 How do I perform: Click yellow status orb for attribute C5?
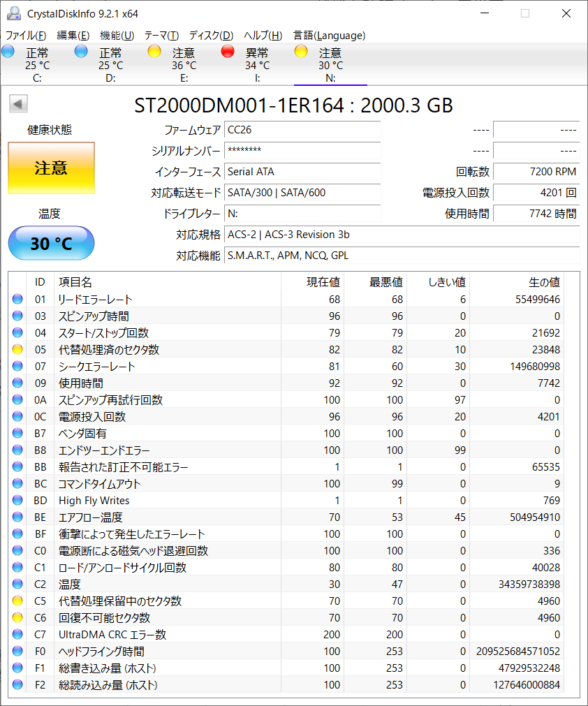(x=17, y=601)
